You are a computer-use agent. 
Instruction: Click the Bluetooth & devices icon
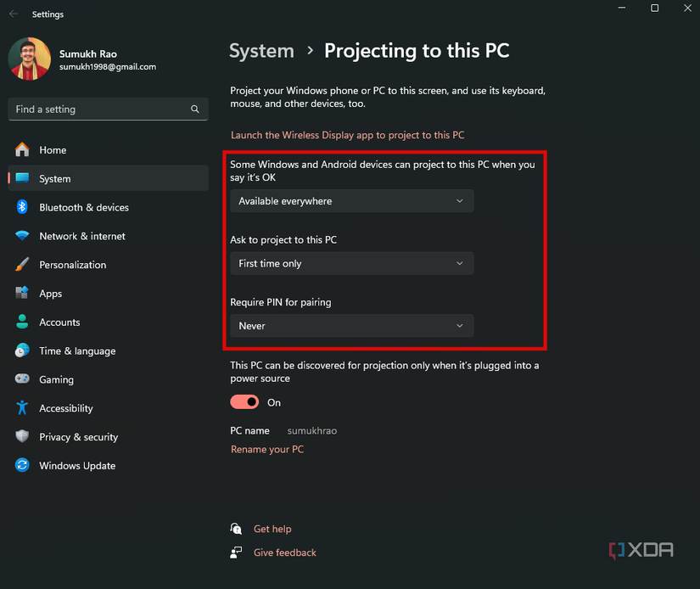pyautogui.click(x=22, y=207)
